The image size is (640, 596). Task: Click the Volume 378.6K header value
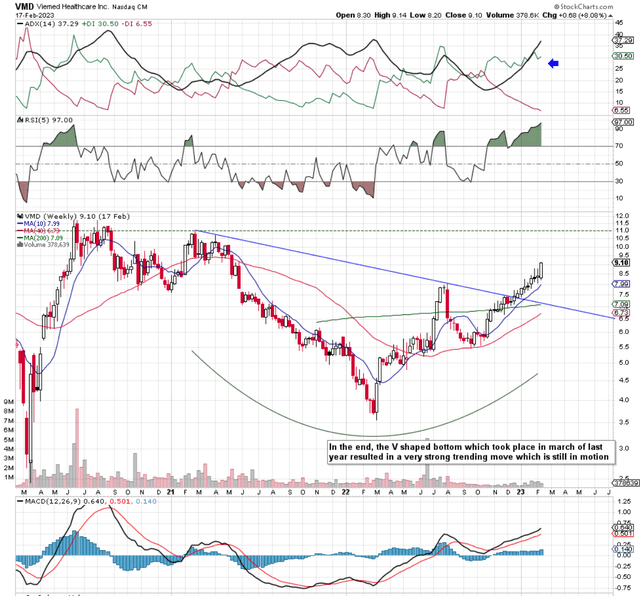click(x=512, y=15)
